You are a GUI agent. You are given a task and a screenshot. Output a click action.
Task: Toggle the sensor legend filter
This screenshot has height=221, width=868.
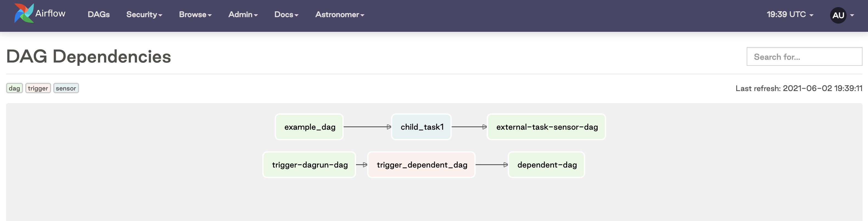(x=66, y=88)
